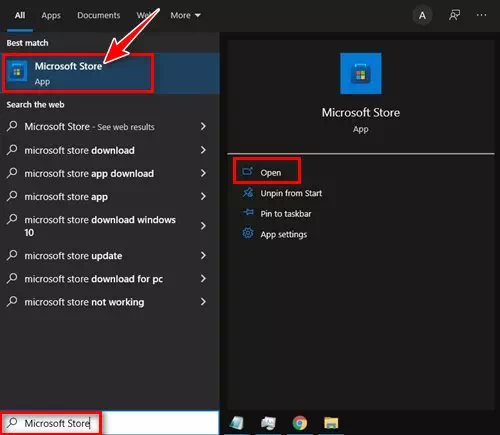Screen dimensions: 500x435
Task: Select 'microsoft store download' suggestion
Action: click(x=80, y=150)
